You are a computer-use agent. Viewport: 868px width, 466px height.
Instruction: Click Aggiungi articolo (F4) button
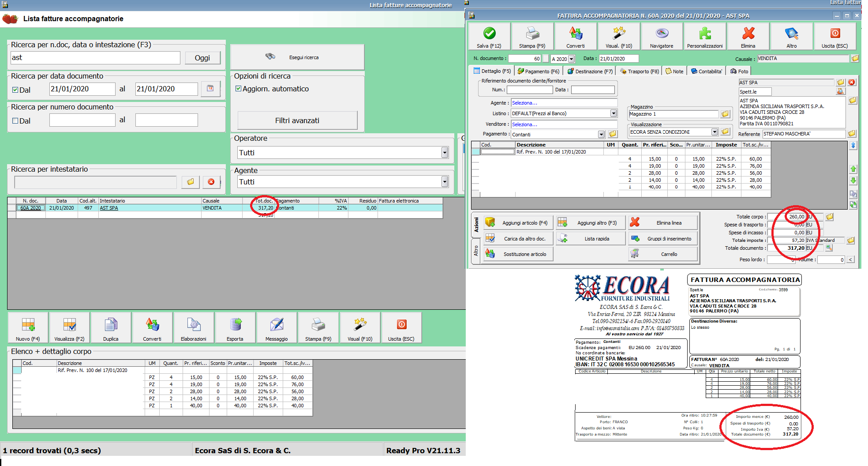click(x=518, y=222)
